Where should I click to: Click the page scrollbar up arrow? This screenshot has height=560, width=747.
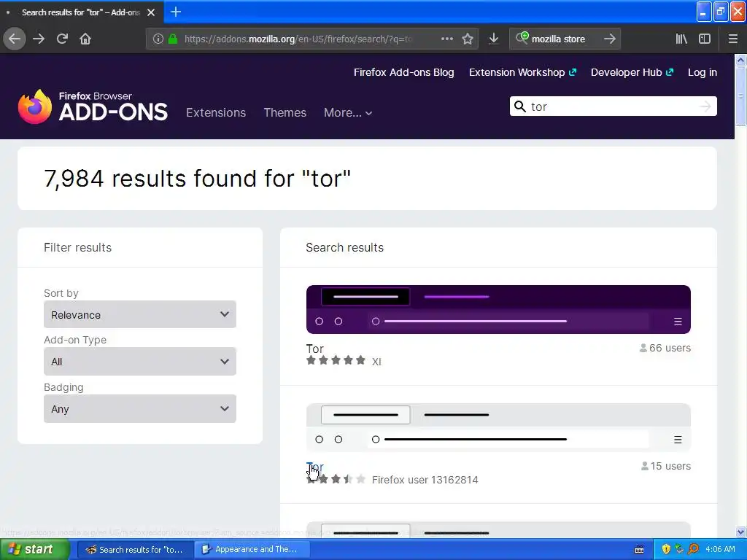point(740,60)
